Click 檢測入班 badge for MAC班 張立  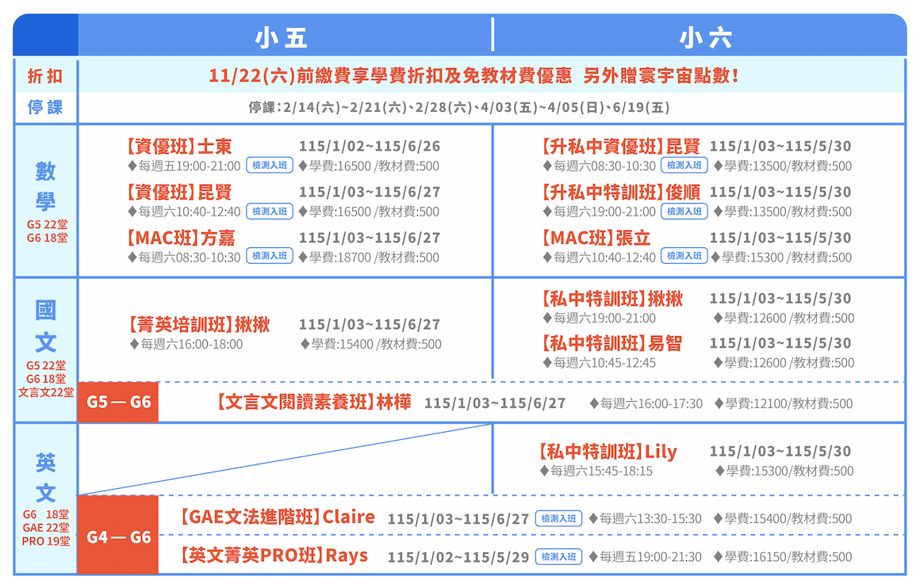(684, 257)
